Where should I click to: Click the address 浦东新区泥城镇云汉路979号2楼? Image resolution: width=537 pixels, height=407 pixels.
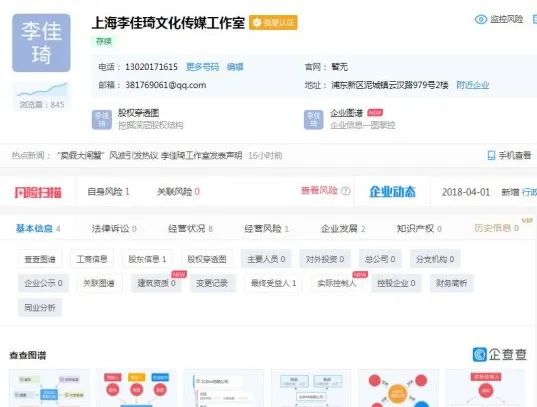point(390,85)
